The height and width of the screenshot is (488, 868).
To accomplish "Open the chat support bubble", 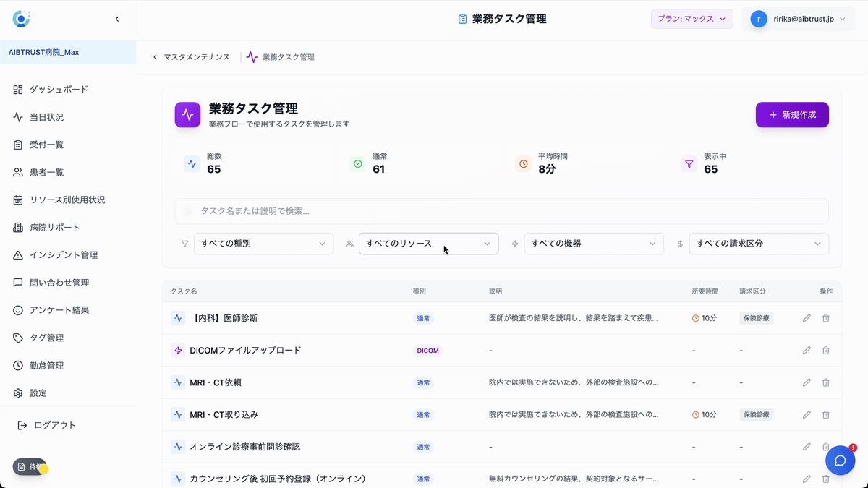I will coord(840,460).
